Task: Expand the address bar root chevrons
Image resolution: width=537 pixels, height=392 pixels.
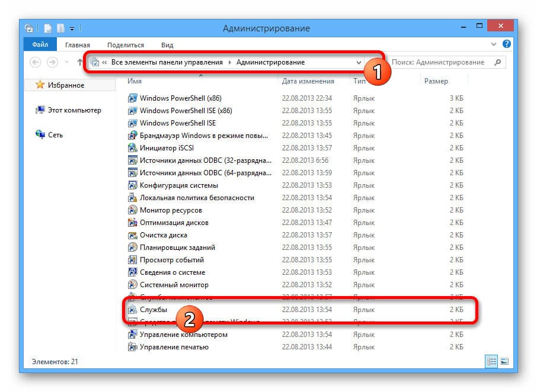Action: pos(104,62)
